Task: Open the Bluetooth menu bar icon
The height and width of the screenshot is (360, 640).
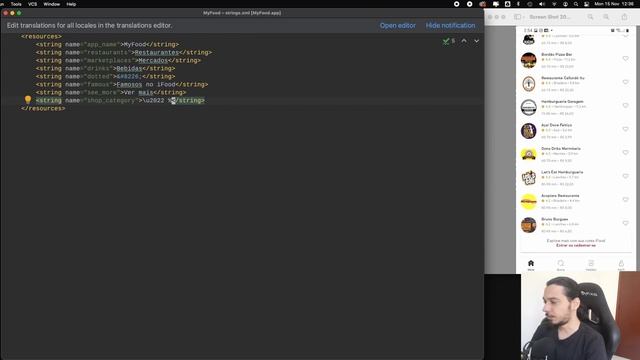Action: tap(518, 4)
